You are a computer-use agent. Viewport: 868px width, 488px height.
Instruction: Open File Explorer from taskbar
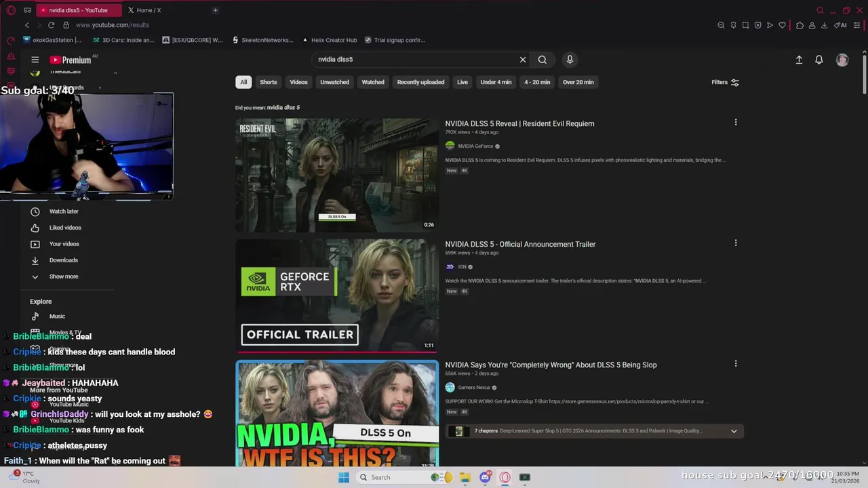465,477
